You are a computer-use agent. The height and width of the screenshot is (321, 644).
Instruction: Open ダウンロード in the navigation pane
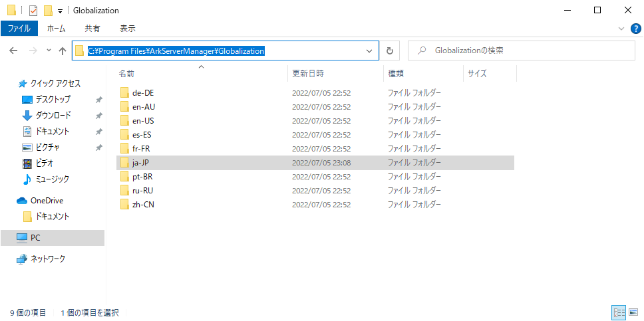click(53, 116)
